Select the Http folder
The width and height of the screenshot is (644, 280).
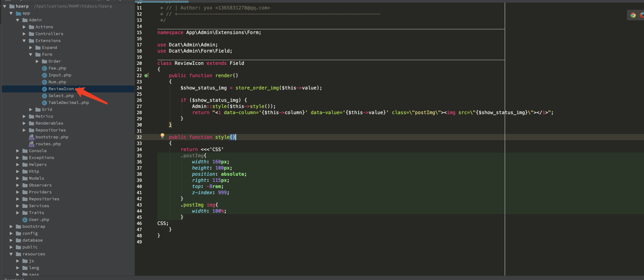34,172
